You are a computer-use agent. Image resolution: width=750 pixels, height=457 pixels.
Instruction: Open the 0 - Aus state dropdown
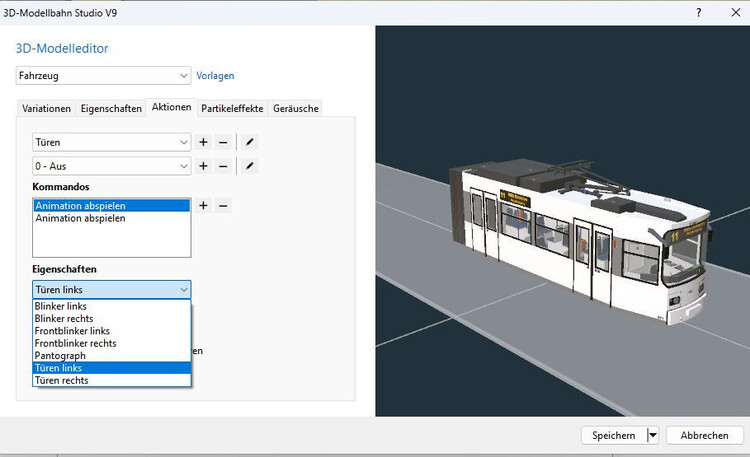tap(183, 166)
